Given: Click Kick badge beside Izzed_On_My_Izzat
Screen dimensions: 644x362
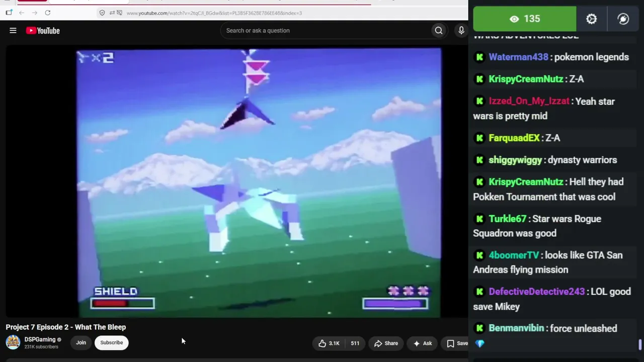Looking at the screenshot, I should [479, 101].
